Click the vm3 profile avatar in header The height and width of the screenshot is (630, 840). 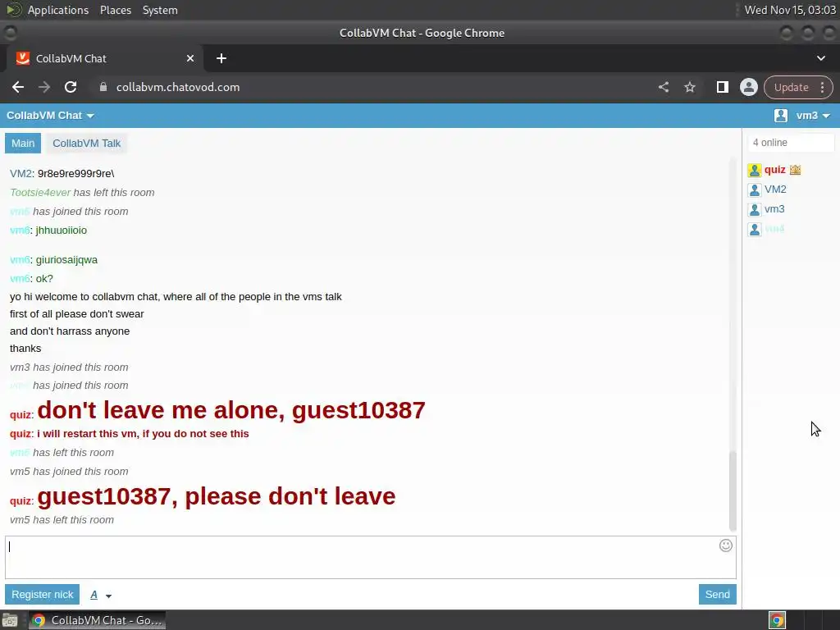pyautogui.click(x=781, y=115)
